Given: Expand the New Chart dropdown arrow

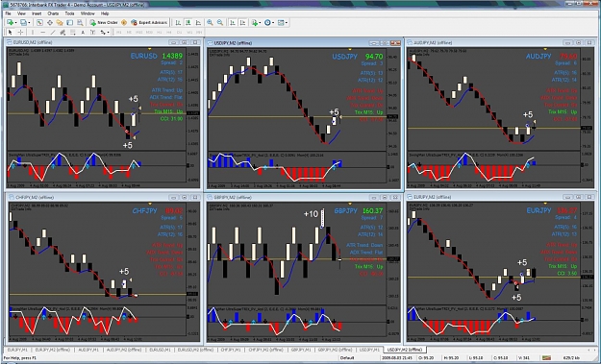Looking at the screenshot, I should pos(15,23).
